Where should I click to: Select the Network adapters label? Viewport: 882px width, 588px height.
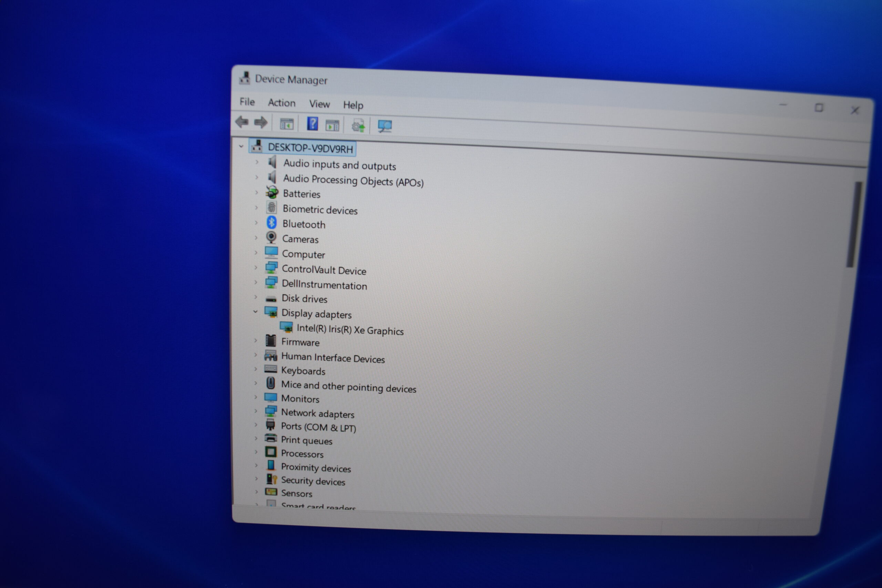click(318, 413)
